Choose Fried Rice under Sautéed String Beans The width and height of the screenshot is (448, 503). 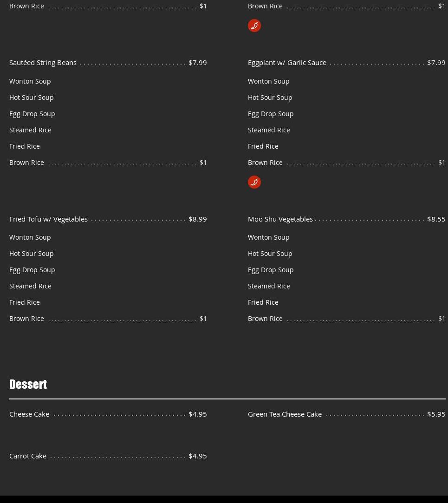25,146
